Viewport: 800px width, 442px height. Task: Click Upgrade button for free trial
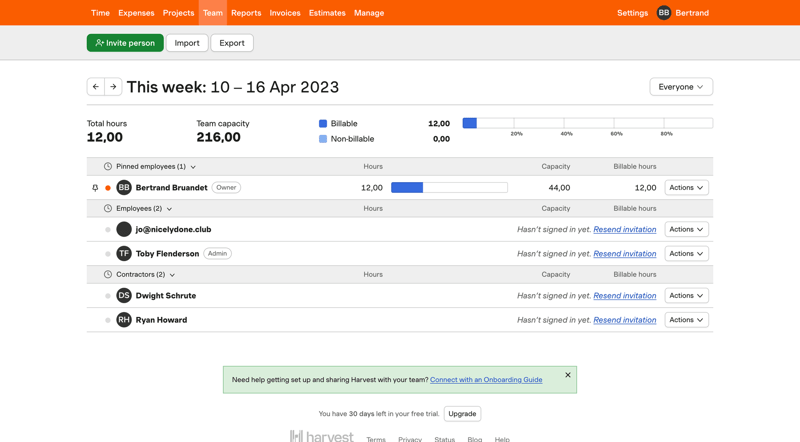[462, 414]
